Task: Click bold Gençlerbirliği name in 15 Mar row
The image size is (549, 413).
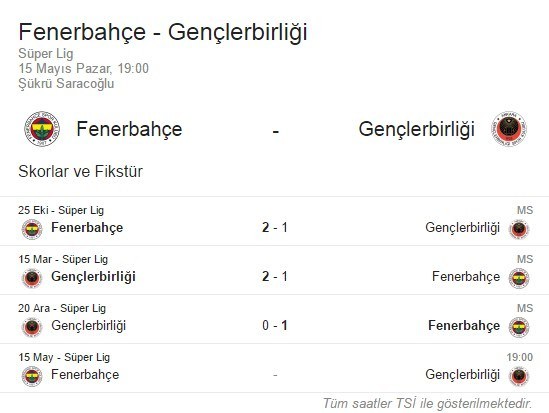Action: click(x=93, y=277)
